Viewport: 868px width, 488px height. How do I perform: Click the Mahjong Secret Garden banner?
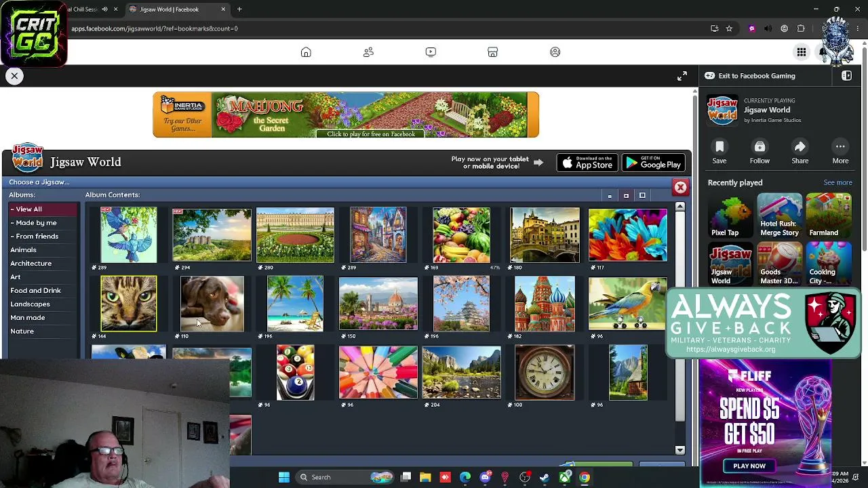(x=346, y=115)
